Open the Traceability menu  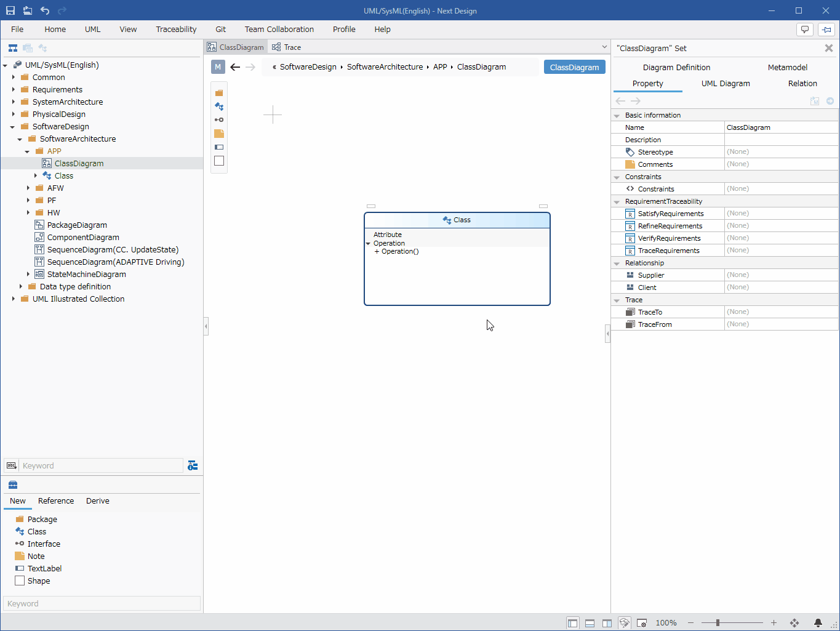point(176,29)
